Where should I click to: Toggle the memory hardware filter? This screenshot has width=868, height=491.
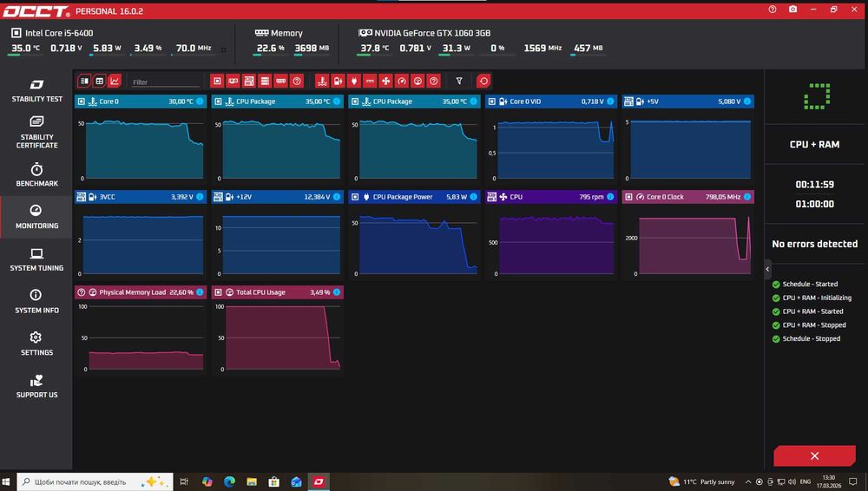click(281, 82)
